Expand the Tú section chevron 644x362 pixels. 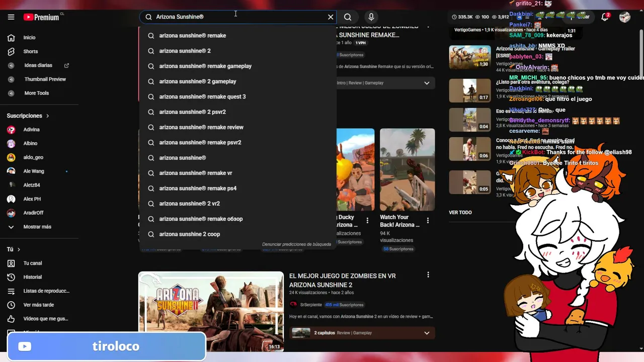click(x=19, y=249)
